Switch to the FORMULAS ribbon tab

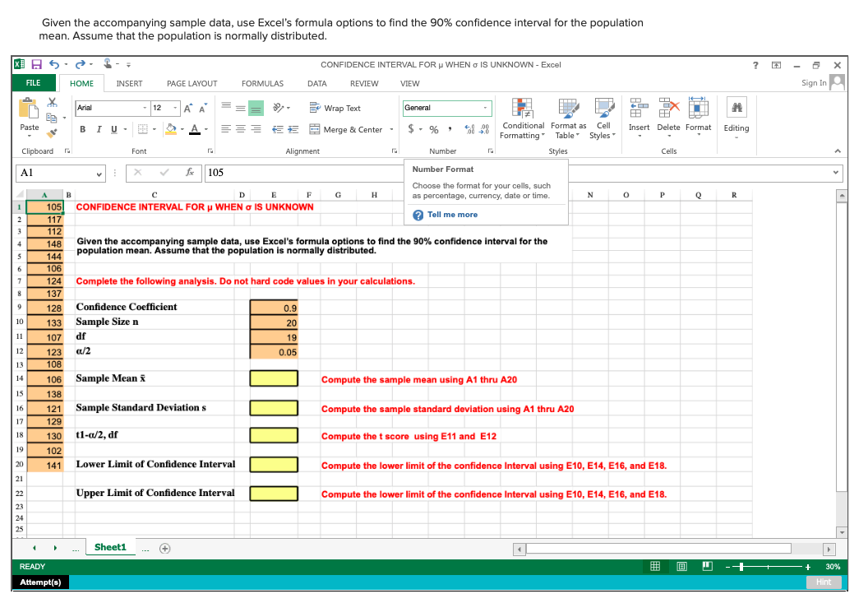[x=262, y=83]
